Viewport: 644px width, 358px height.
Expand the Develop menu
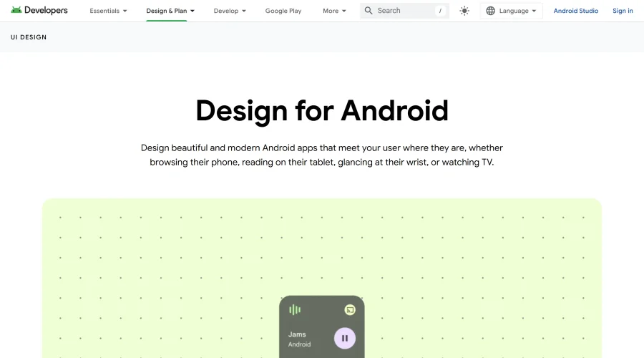pyautogui.click(x=230, y=11)
